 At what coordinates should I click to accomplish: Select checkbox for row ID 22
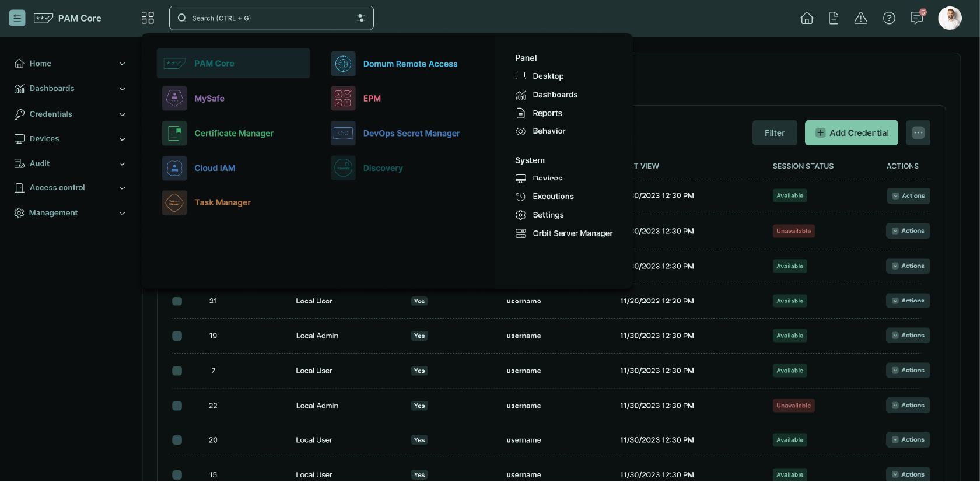tap(177, 406)
